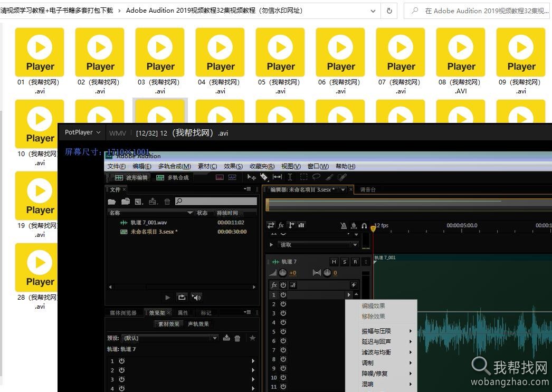Solo track 7 with S button
Screen dimensions: 552x392
tap(345, 262)
